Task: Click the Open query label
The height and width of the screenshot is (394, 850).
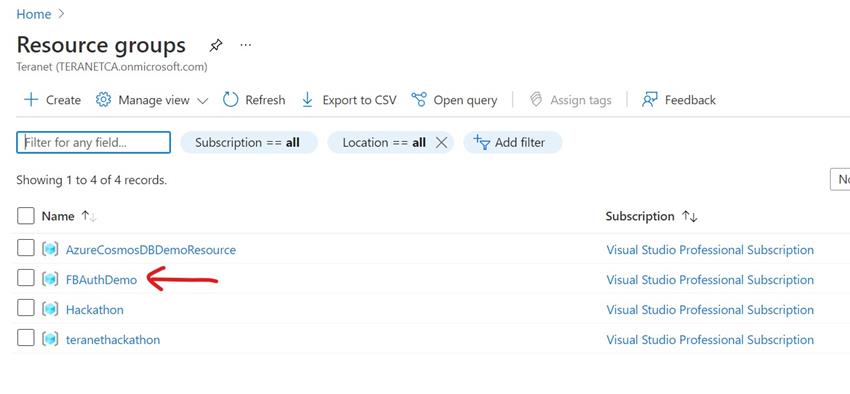Action: [x=465, y=100]
